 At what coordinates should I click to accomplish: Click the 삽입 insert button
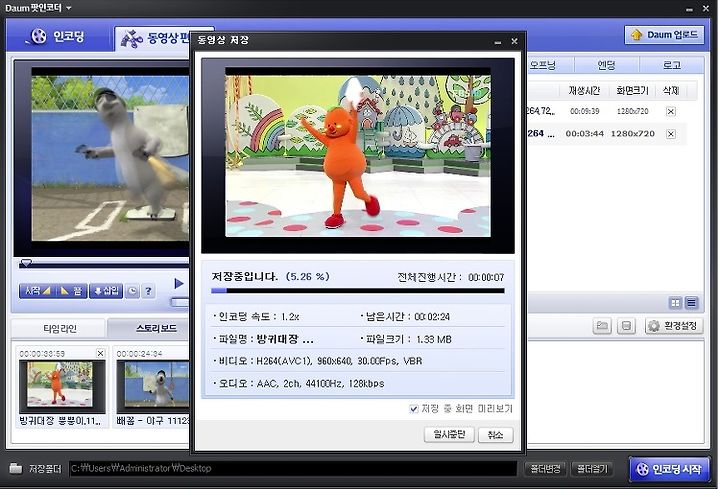coord(106,291)
